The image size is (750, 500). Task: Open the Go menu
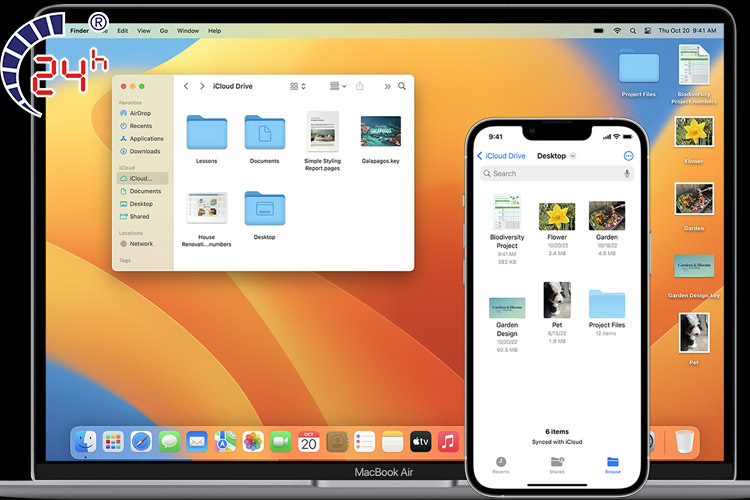(x=164, y=31)
